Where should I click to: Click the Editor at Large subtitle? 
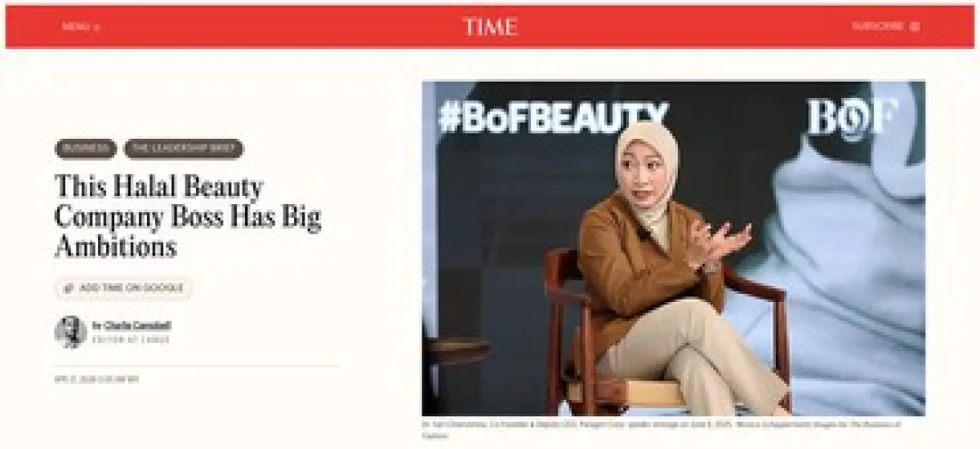131,339
